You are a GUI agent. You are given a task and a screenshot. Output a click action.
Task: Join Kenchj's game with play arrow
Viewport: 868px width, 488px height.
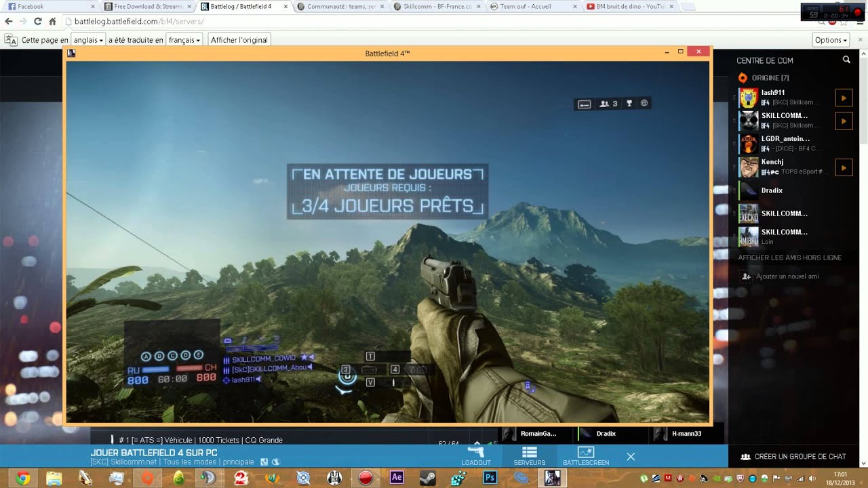844,167
